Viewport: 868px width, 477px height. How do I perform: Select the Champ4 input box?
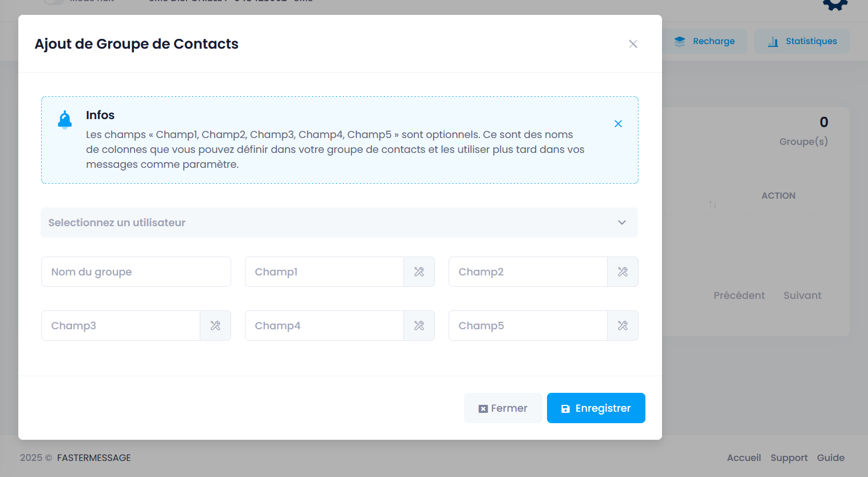click(324, 326)
